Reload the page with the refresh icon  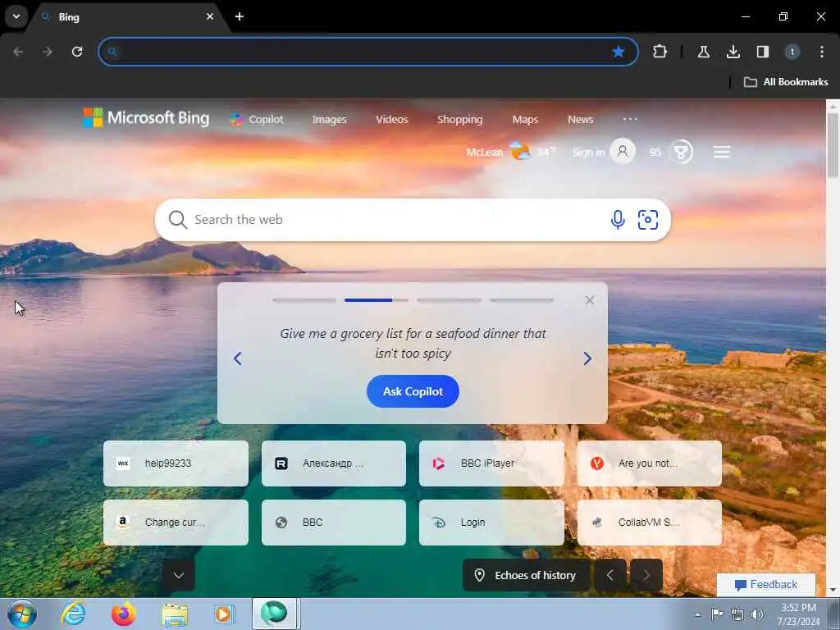coord(77,52)
